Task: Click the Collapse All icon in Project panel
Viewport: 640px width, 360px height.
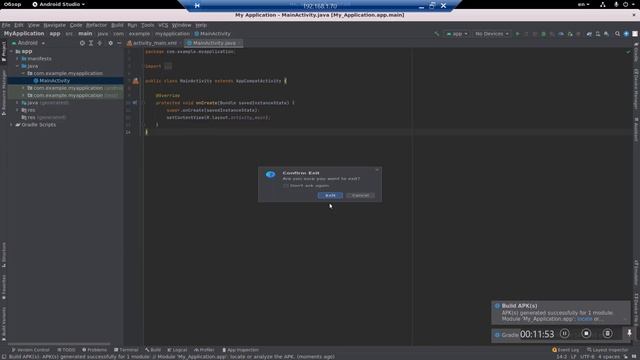Action: [x=100, y=43]
